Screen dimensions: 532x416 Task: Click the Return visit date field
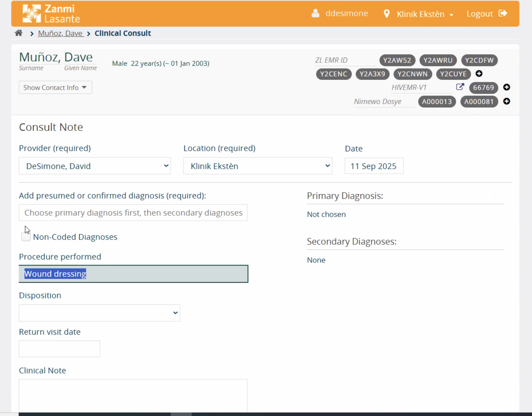click(x=59, y=349)
